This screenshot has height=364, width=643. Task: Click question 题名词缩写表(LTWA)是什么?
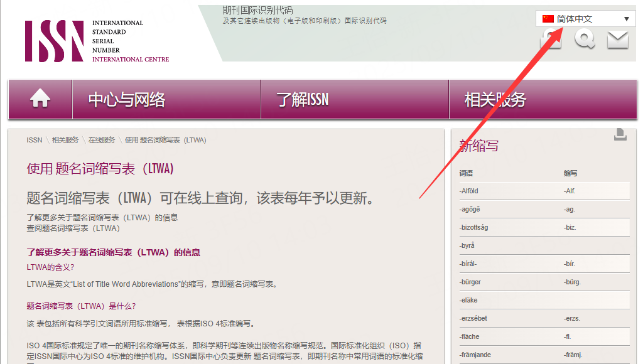81,306
